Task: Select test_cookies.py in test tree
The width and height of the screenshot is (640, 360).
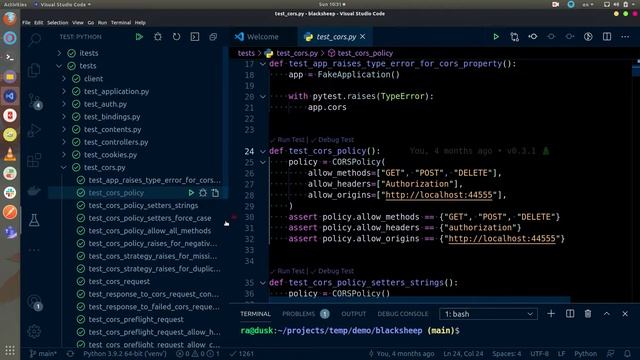Action: click(x=110, y=155)
